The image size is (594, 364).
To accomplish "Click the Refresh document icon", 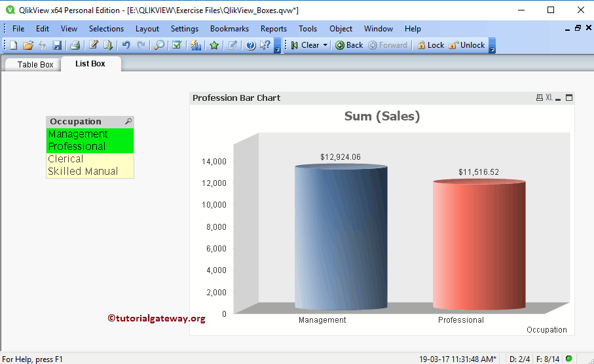I will (42, 45).
